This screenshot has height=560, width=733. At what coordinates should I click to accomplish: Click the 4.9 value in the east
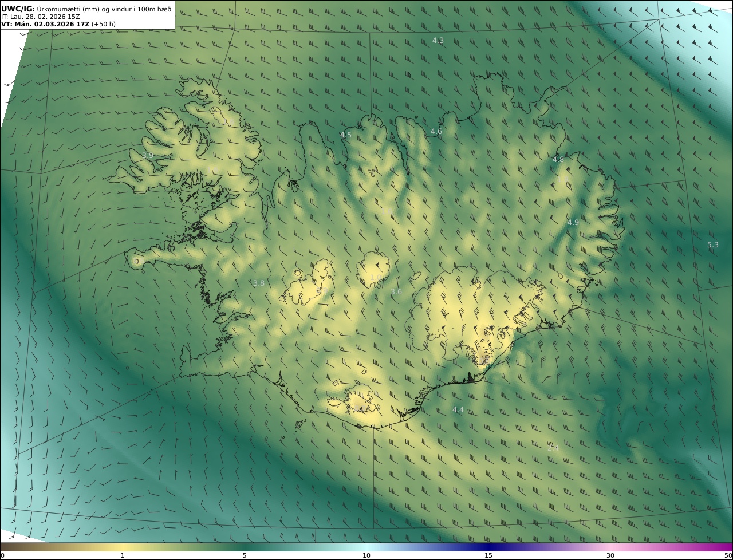573,223
